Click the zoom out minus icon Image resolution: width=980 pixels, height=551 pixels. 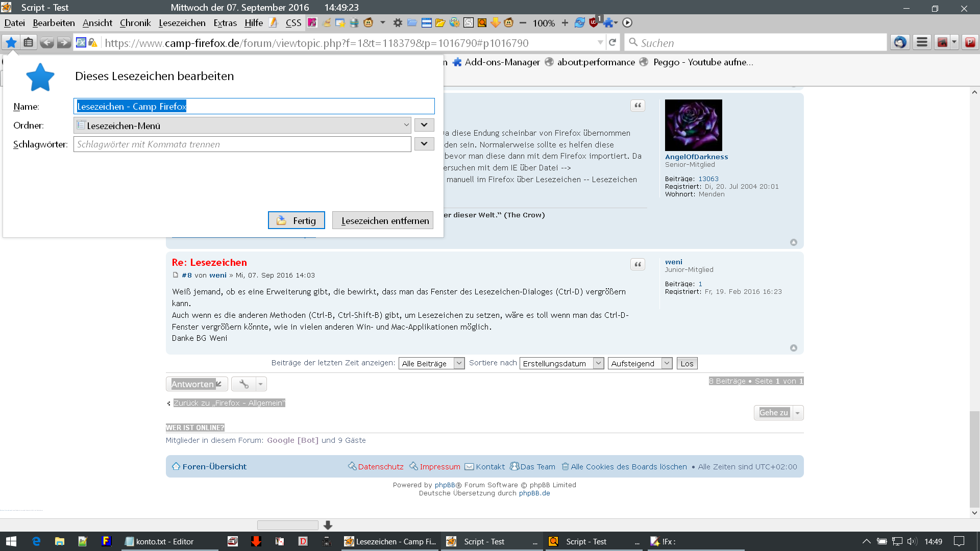tap(523, 23)
